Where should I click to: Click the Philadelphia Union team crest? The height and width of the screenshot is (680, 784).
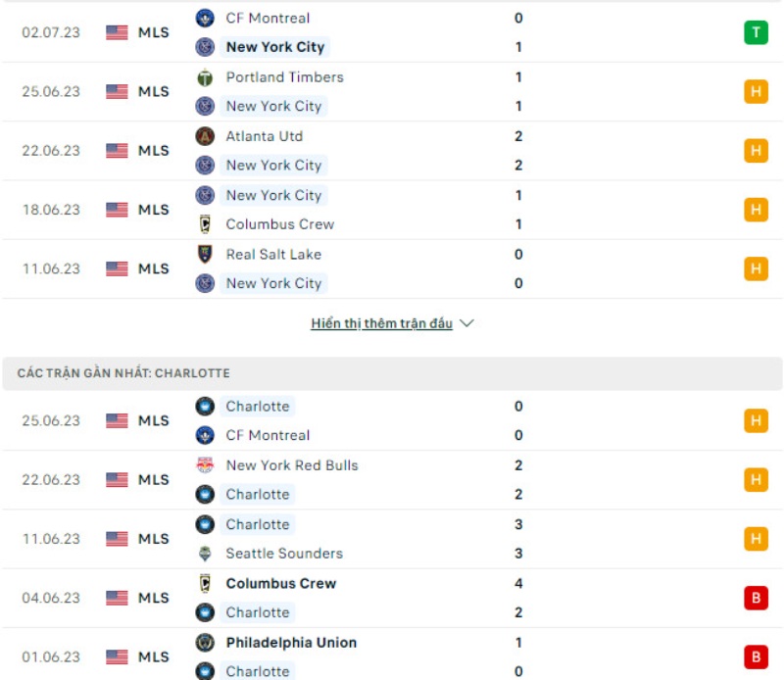[205, 643]
